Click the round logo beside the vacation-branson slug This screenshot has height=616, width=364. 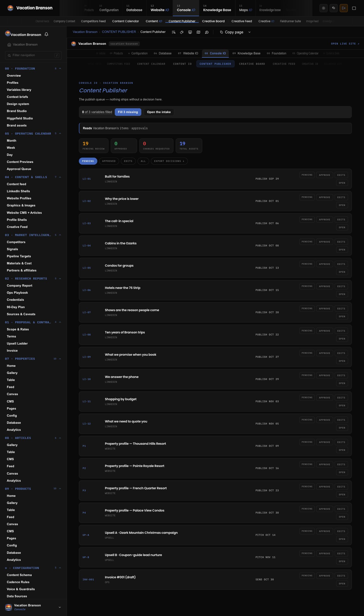click(x=74, y=44)
